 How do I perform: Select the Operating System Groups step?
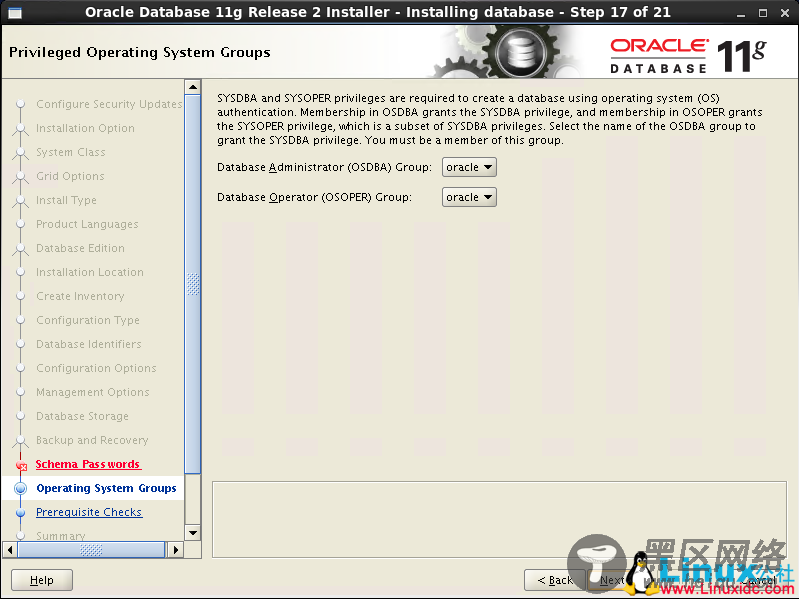(x=106, y=488)
